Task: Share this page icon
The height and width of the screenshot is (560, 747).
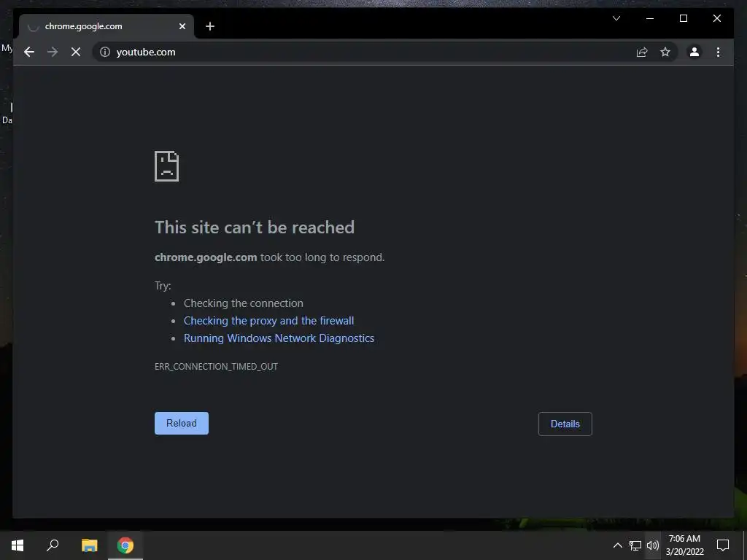Action: click(642, 52)
